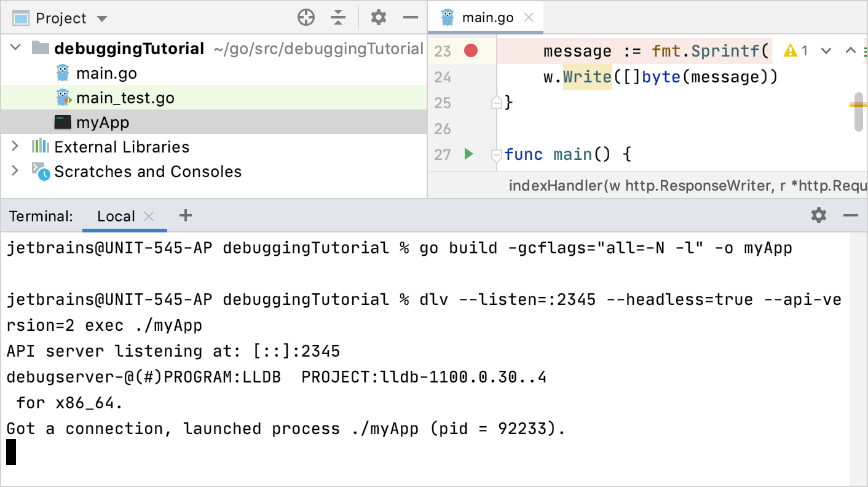Click the editor vertical scrollbar
The width and height of the screenshot is (868, 487).
pos(859,112)
